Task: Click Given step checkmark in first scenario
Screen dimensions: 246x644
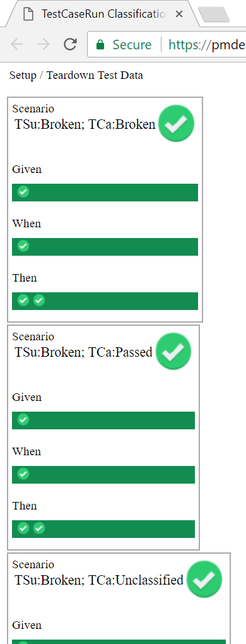Action: tap(23, 192)
